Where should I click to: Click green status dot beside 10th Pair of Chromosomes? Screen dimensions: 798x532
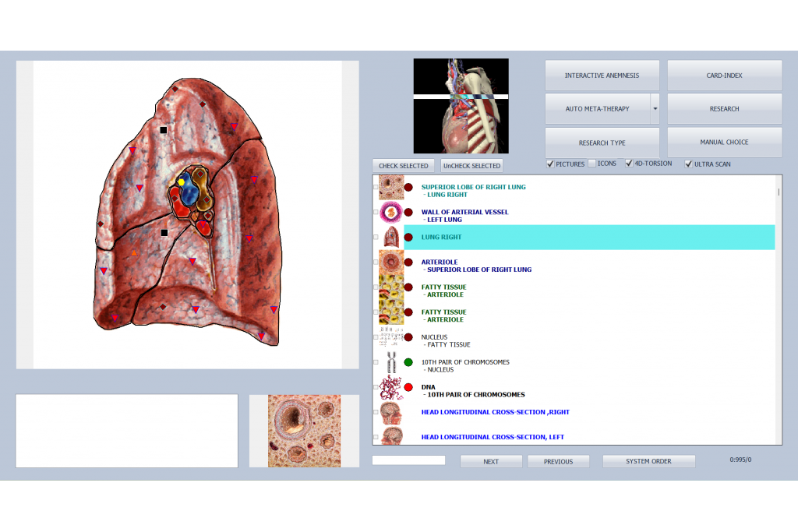408,362
